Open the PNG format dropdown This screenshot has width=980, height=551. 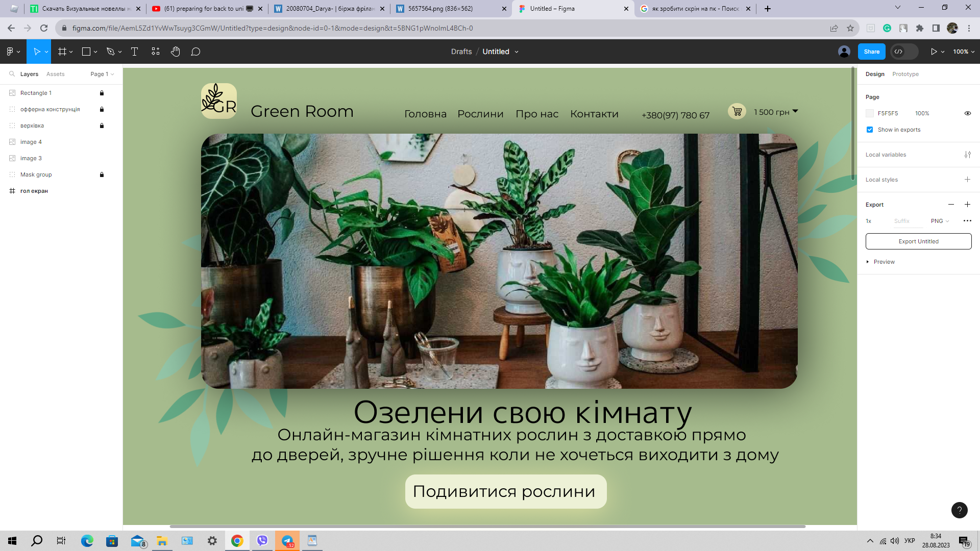[940, 221]
